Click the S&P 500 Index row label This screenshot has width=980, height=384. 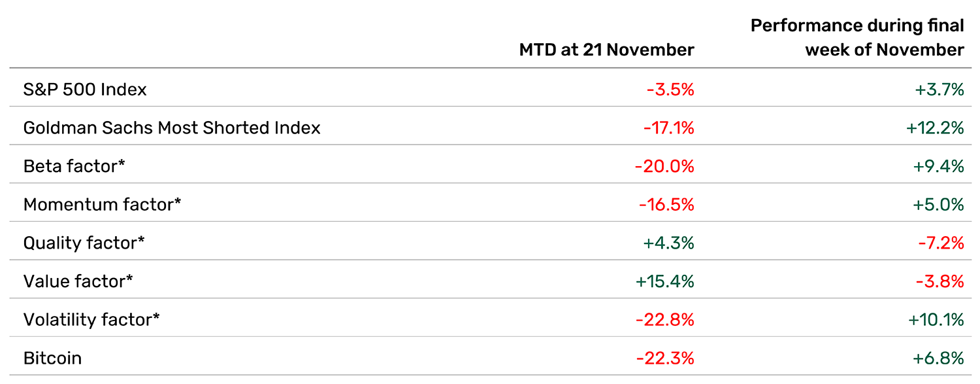[85, 90]
